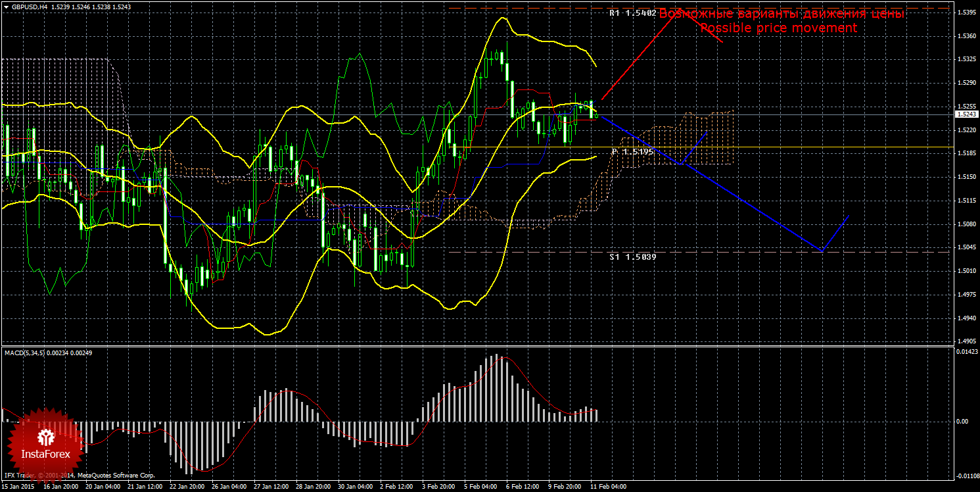980x492 pixels.
Task: Click the MetaQuotes Software Corp. copyright text
Action: pyautogui.click(x=99, y=475)
